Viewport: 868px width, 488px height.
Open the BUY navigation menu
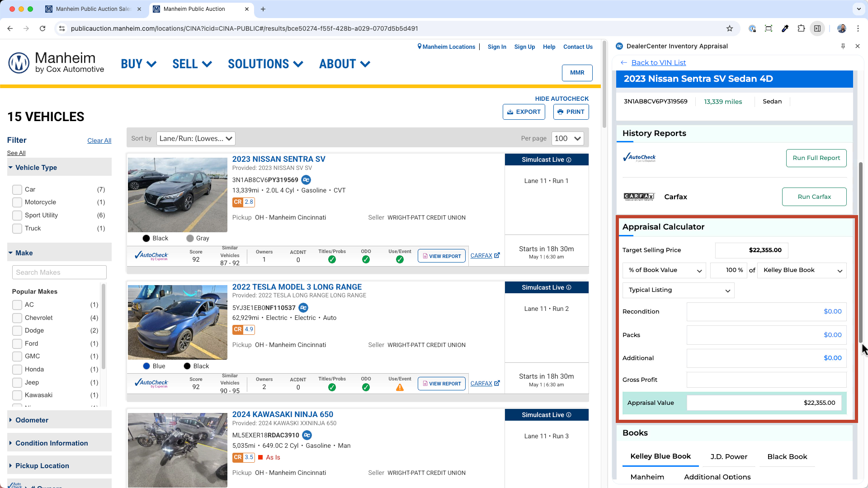138,64
